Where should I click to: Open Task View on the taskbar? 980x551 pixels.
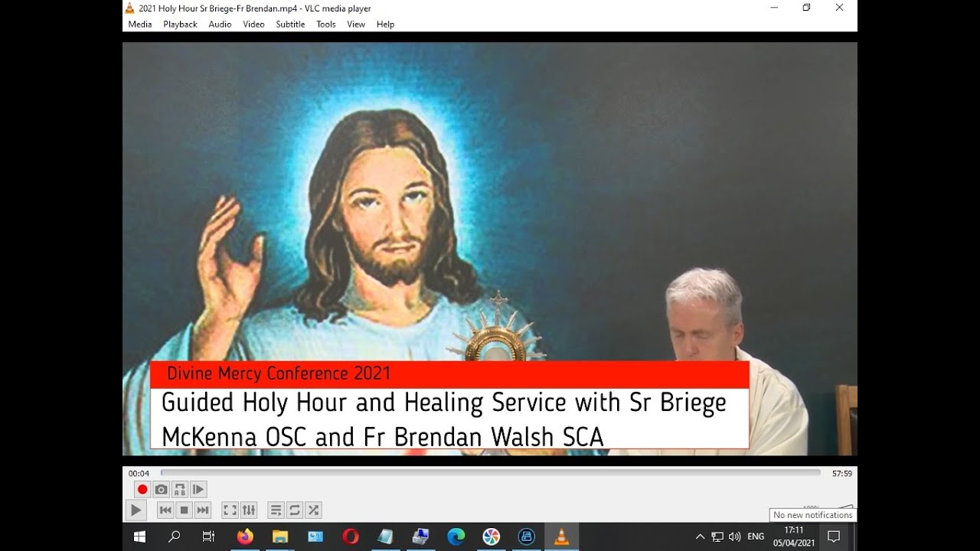pos(208,537)
